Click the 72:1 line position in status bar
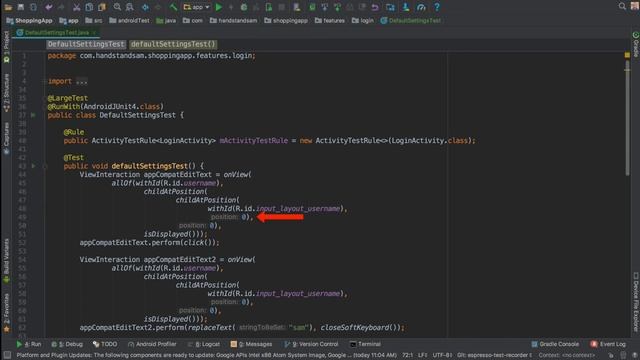The width and height of the screenshot is (640, 360). point(407,355)
